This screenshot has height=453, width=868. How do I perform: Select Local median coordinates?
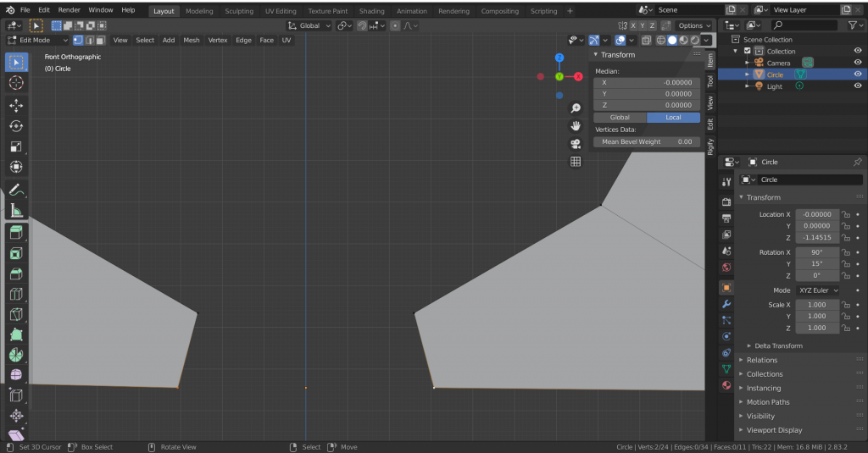673,117
